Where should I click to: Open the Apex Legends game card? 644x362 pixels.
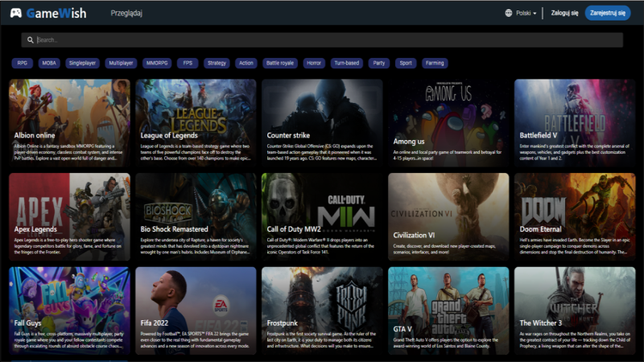coord(69,216)
